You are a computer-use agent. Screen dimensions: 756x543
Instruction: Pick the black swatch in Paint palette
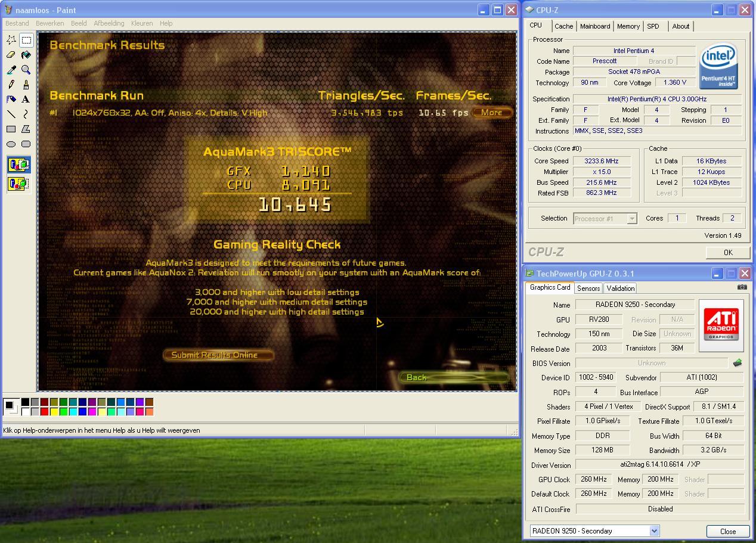[25, 402]
